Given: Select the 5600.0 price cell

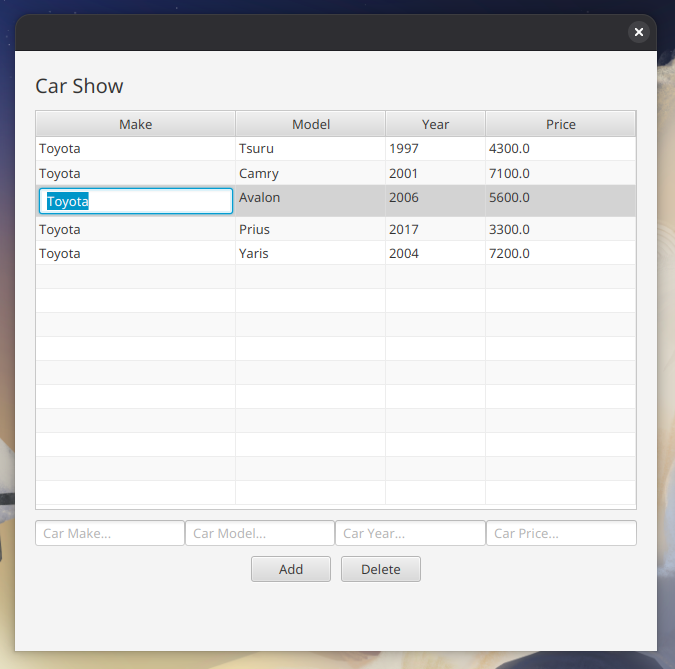Looking at the screenshot, I should point(560,201).
